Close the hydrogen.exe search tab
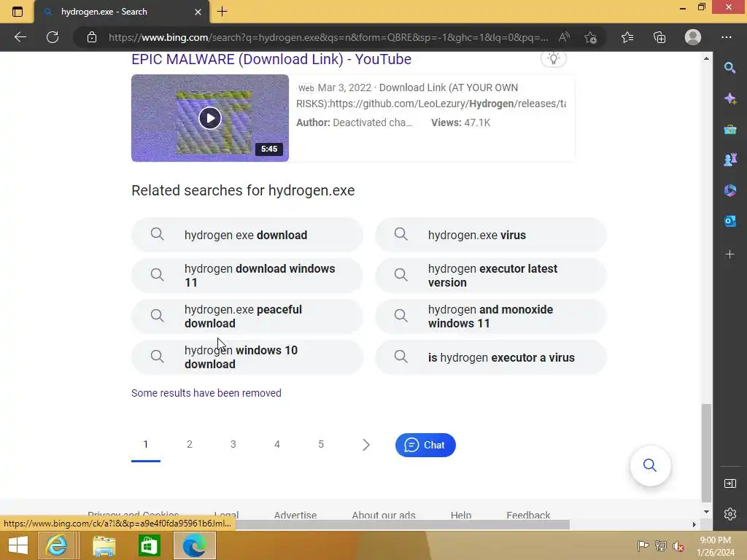747x560 pixels. tap(198, 12)
